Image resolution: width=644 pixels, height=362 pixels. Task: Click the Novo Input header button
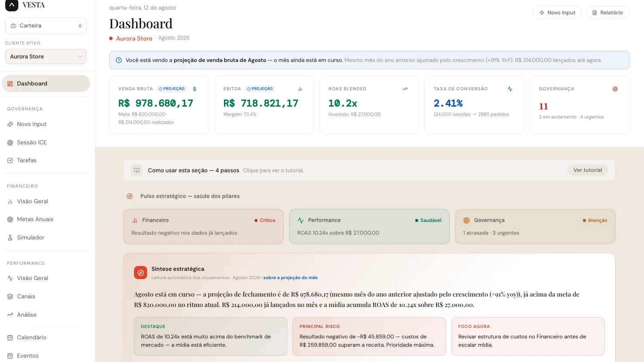(x=557, y=13)
